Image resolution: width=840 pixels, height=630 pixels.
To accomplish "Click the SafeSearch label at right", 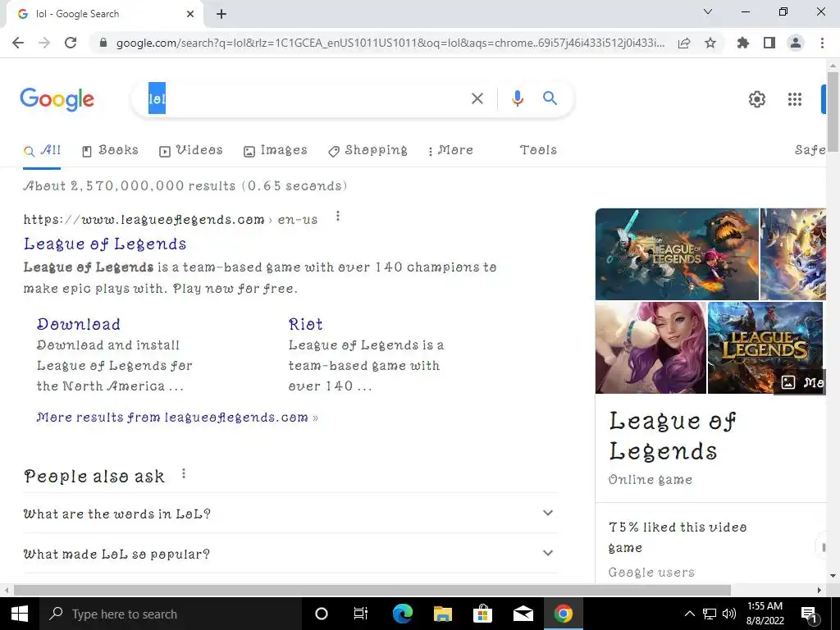I will tap(810, 150).
